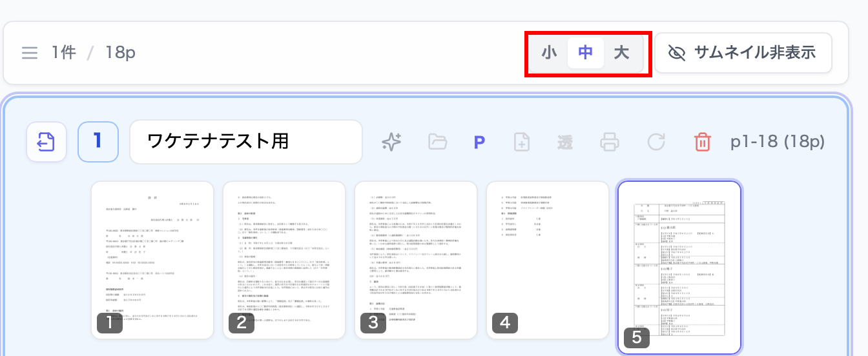This screenshot has width=868, height=356.
Task: Select highlighted page 5 thumbnail
Action: pyautogui.click(x=679, y=268)
